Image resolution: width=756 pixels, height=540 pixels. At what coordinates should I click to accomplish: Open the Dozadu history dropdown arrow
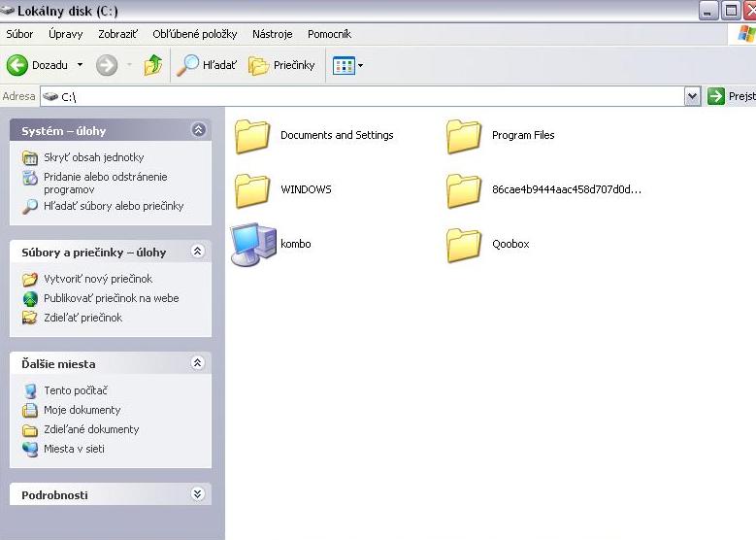(80, 65)
